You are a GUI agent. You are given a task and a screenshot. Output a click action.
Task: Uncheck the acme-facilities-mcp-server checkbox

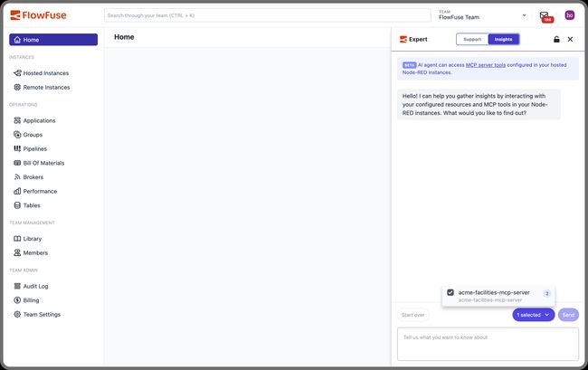click(450, 292)
